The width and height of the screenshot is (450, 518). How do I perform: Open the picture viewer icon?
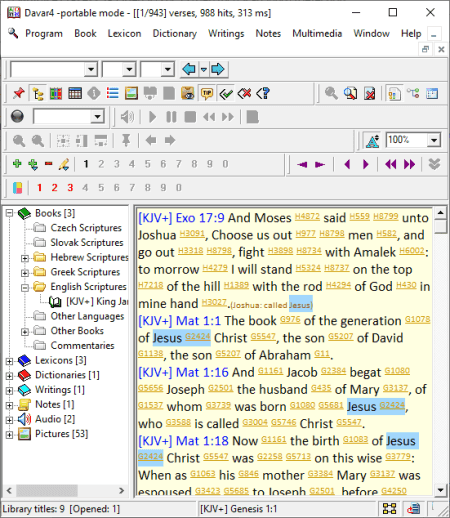tap(131, 93)
